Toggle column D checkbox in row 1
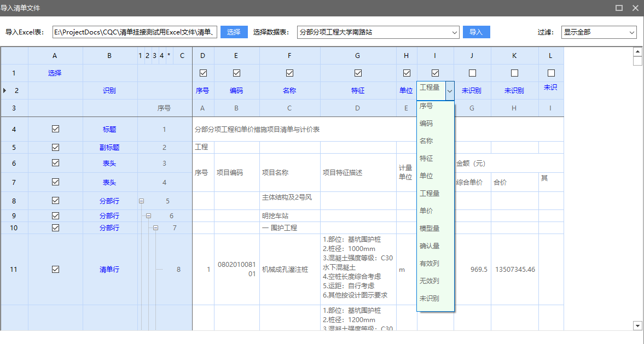644x344 pixels. (203, 73)
